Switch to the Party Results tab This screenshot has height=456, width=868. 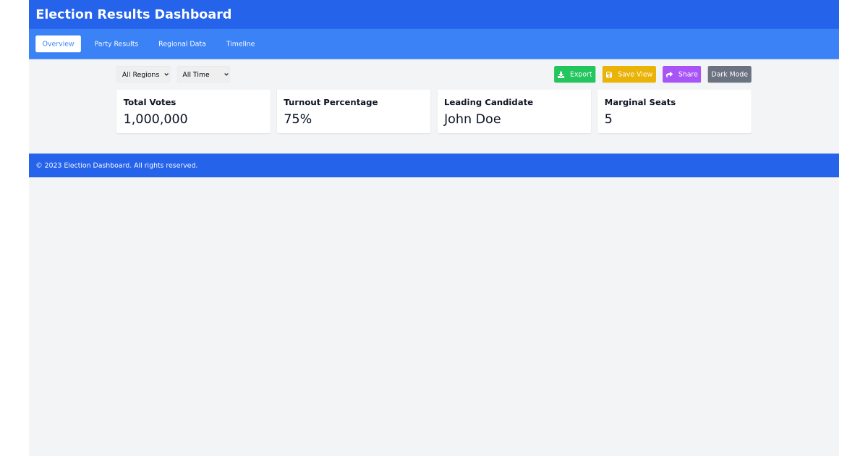tap(116, 43)
